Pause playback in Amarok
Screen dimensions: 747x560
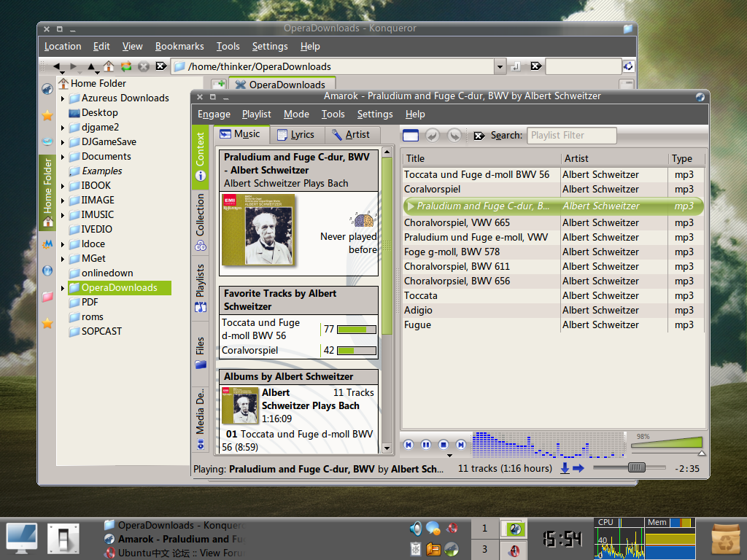coord(426,445)
